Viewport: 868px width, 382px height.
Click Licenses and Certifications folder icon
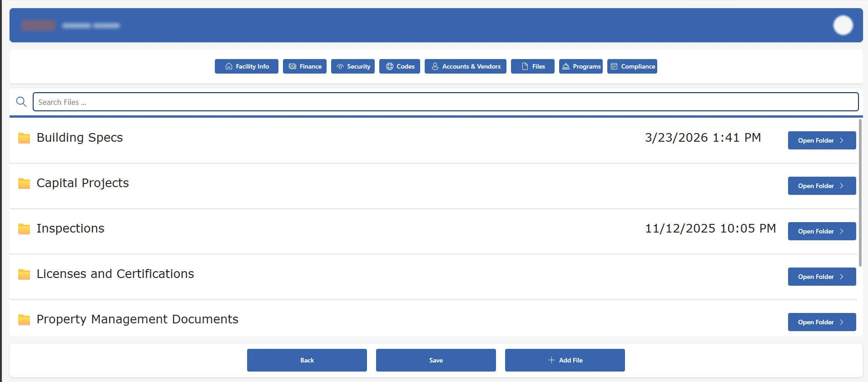click(x=24, y=274)
